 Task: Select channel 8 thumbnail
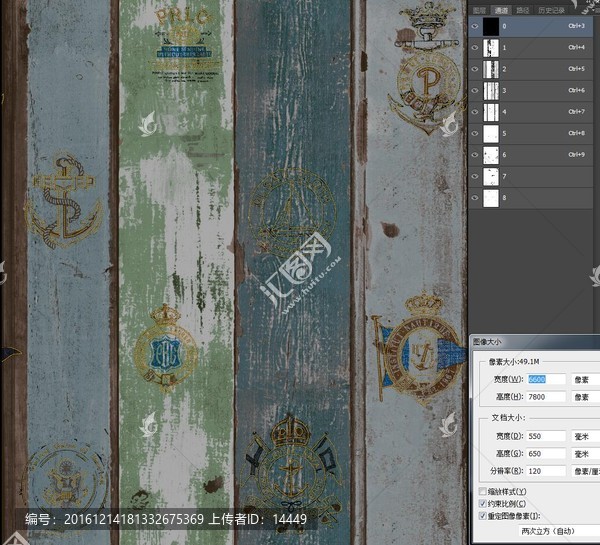click(491, 198)
